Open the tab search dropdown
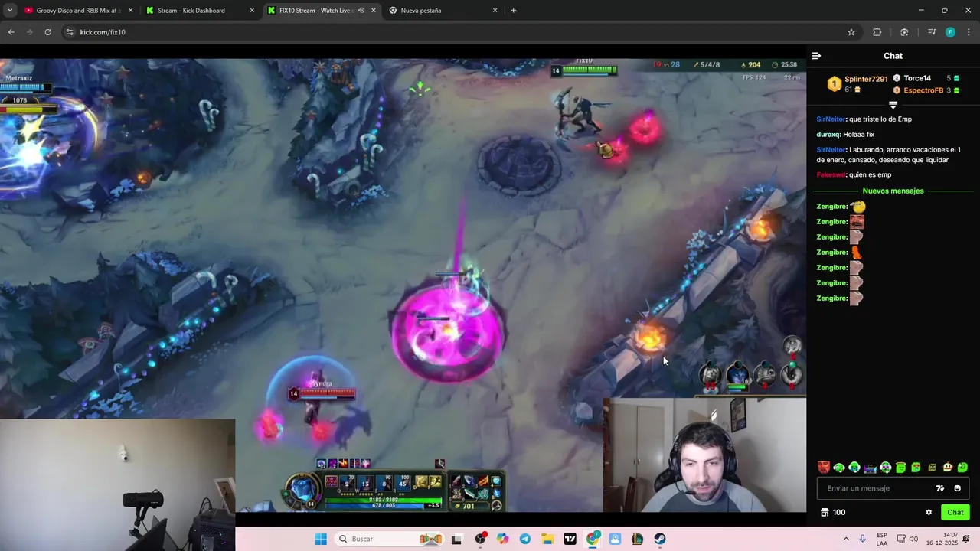Viewport: 980px width, 551px height. (x=9, y=11)
